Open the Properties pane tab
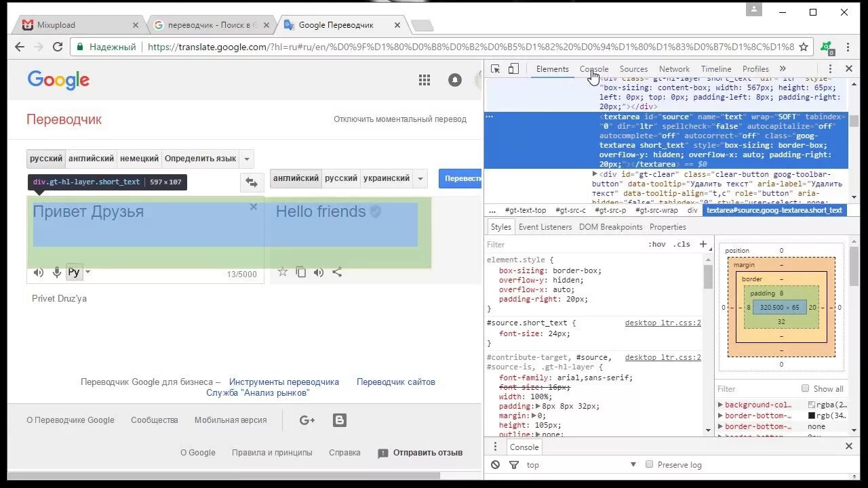Image resolution: width=868 pixels, height=488 pixels. pos(668,227)
